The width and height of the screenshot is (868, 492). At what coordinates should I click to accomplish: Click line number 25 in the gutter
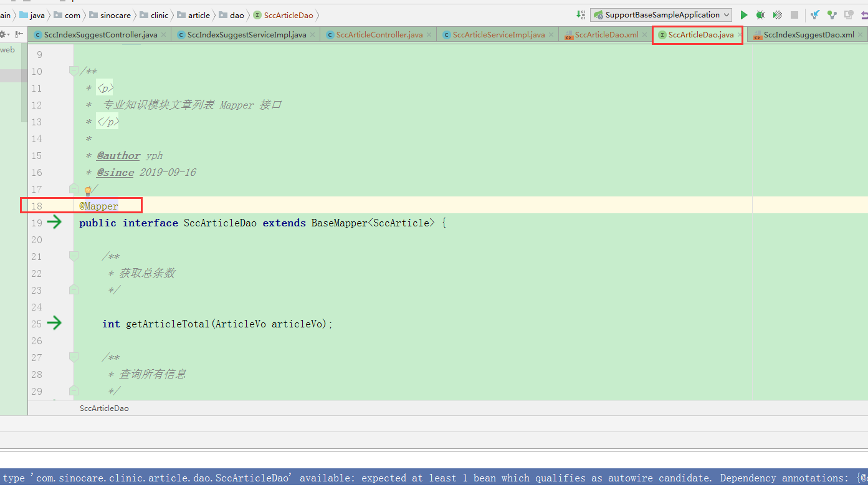pyautogui.click(x=36, y=324)
